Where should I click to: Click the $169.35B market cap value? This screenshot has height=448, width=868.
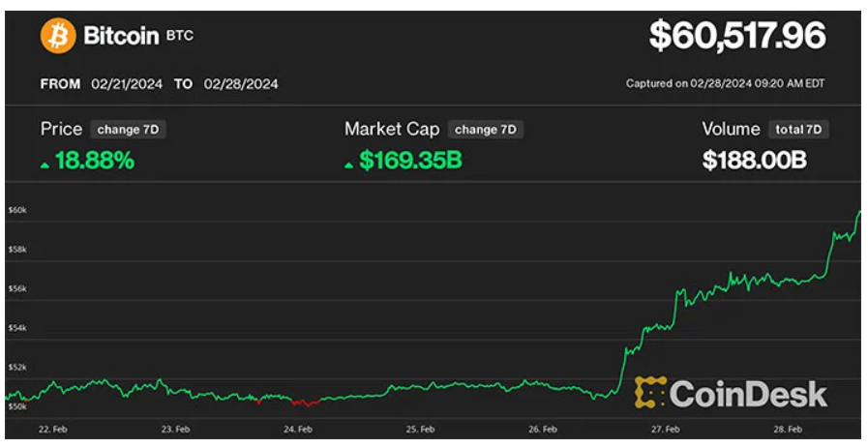(x=410, y=161)
